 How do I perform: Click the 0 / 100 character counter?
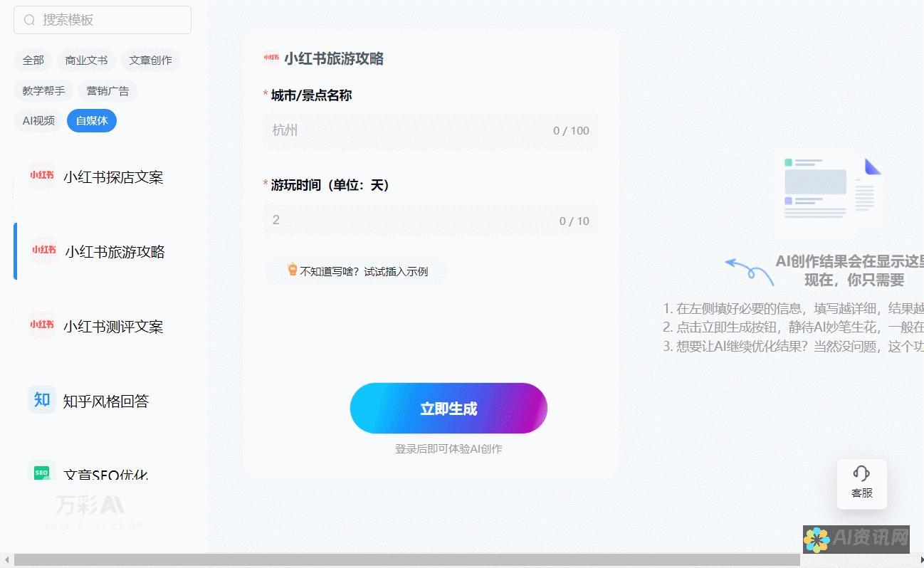click(x=571, y=130)
